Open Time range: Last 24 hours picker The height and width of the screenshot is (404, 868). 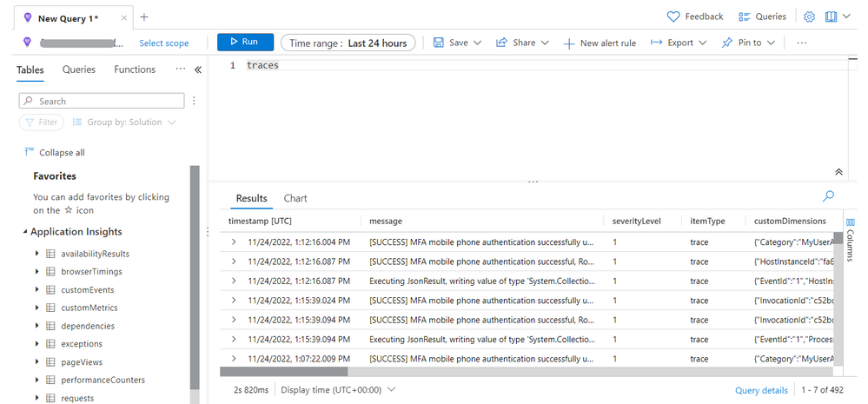point(348,43)
